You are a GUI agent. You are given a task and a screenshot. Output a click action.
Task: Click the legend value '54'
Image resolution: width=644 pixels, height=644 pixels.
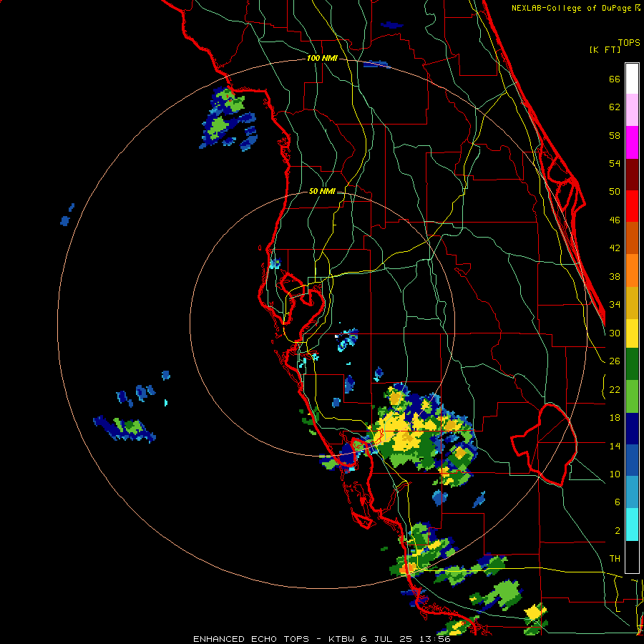point(615,163)
